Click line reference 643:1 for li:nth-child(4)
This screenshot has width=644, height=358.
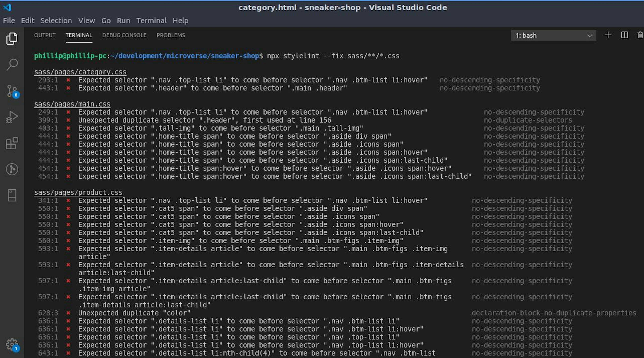48,353
